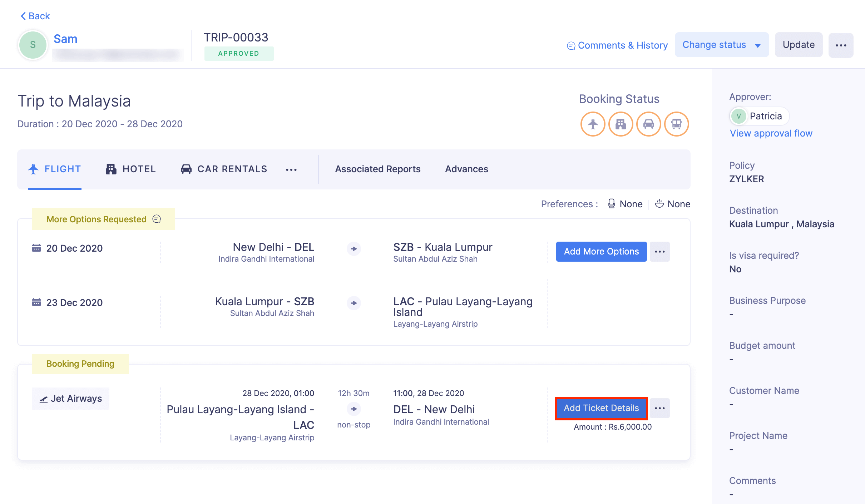Click the Comments & History speech bubble icon
Viewport: 865px width, 504px height.
click(x=571, y=45)
